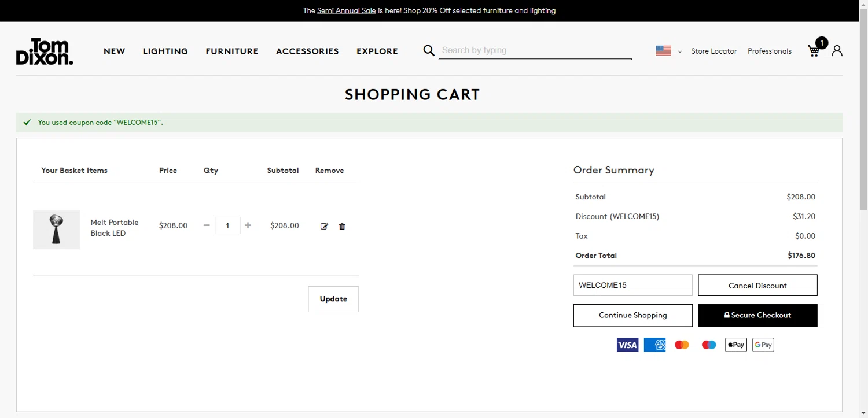Click the Discount (WELCOME15) label
Screen dimensions: 868x418
[617, 216]
